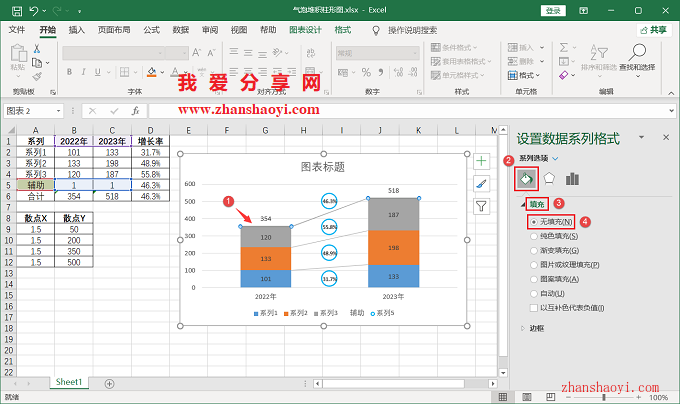Open Series Options bar chart tab

pos(572,179)
